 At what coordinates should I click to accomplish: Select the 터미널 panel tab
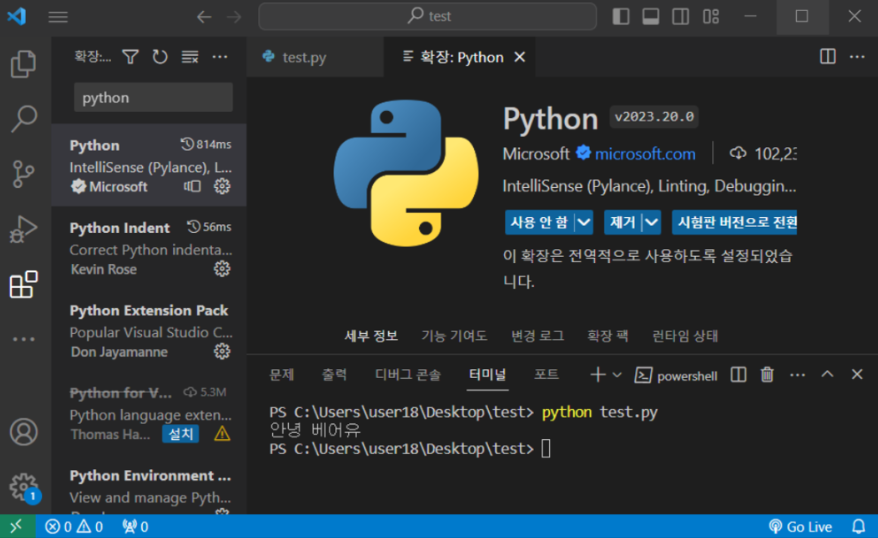click(x=488, y=375)
